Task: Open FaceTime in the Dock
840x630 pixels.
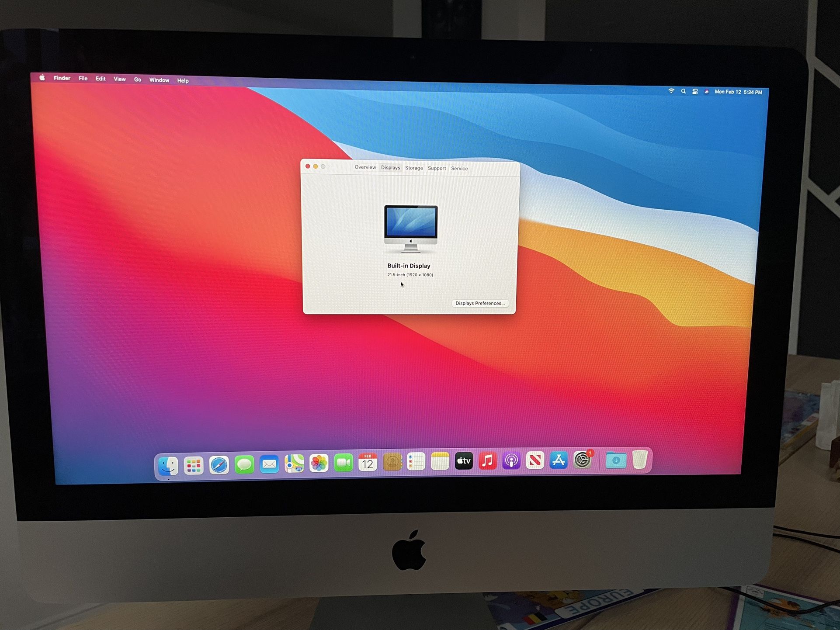Action: [x=344, y=463]
